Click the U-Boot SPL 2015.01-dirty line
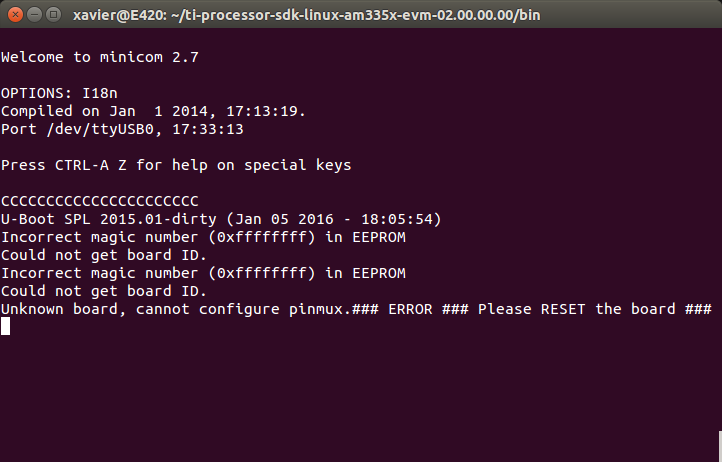This screenshot has width=722, height=462. tap(221, 219)
